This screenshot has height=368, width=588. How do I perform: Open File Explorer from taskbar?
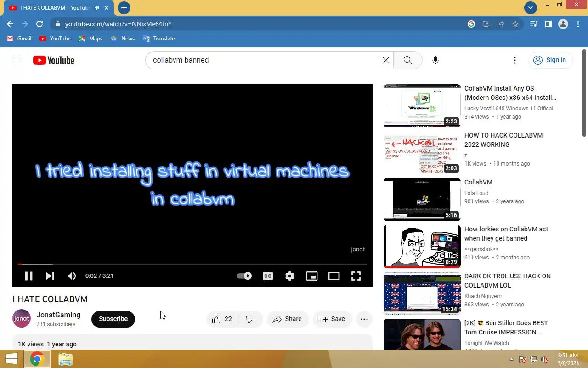(x=65, y=359)
